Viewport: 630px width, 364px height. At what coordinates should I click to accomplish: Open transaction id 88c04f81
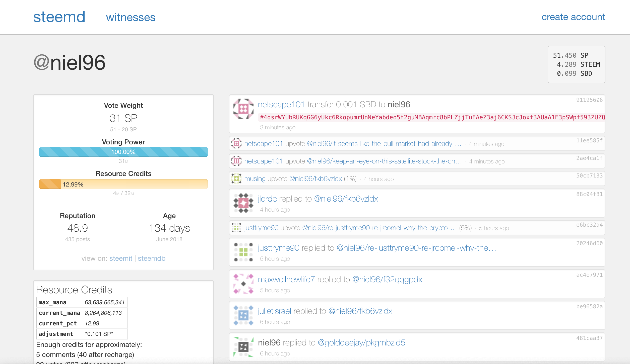589,194
